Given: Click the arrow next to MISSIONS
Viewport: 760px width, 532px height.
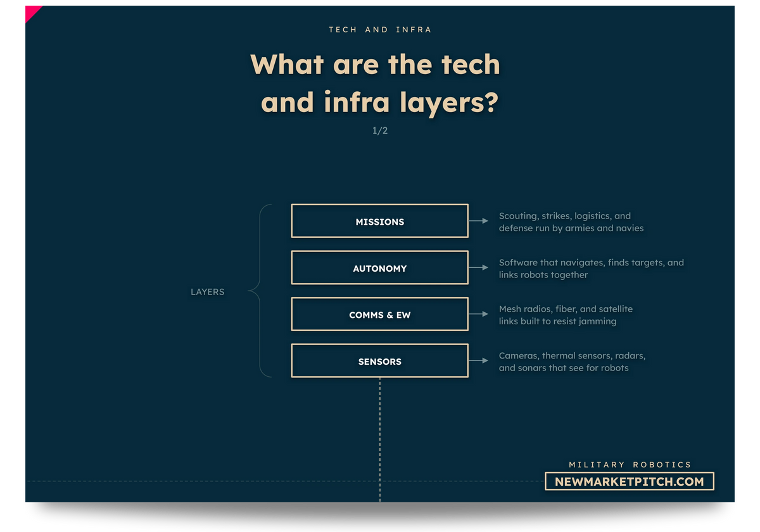Looking at the screenshot, I should click(x=479, y=221).
